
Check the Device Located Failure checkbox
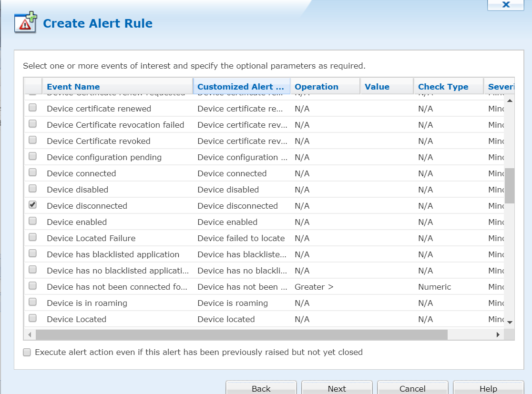(x=32, y=237)
